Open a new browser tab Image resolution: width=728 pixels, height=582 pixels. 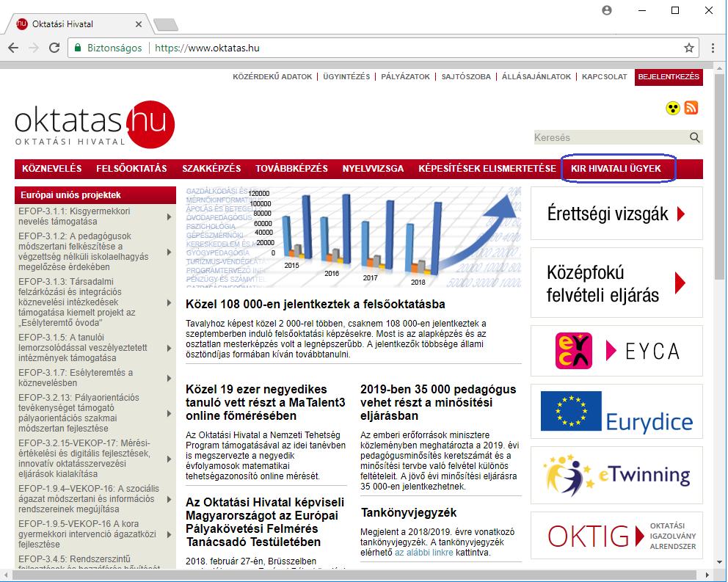tap(165, 25)
